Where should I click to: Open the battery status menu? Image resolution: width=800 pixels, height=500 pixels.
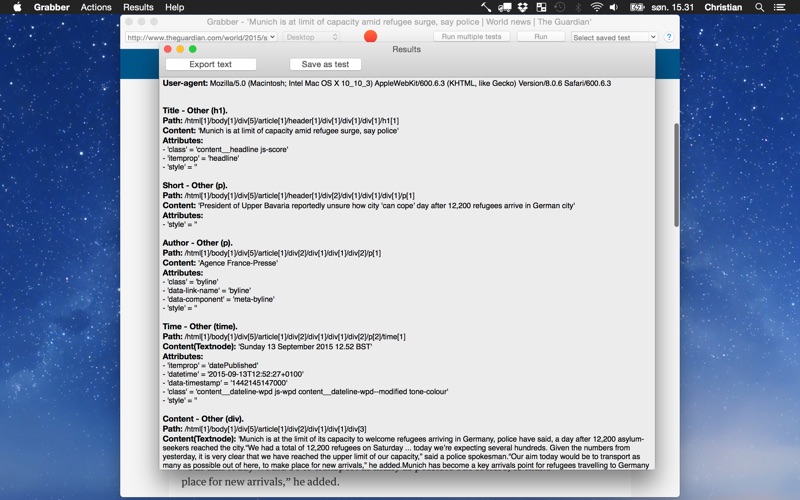[637, 7]
